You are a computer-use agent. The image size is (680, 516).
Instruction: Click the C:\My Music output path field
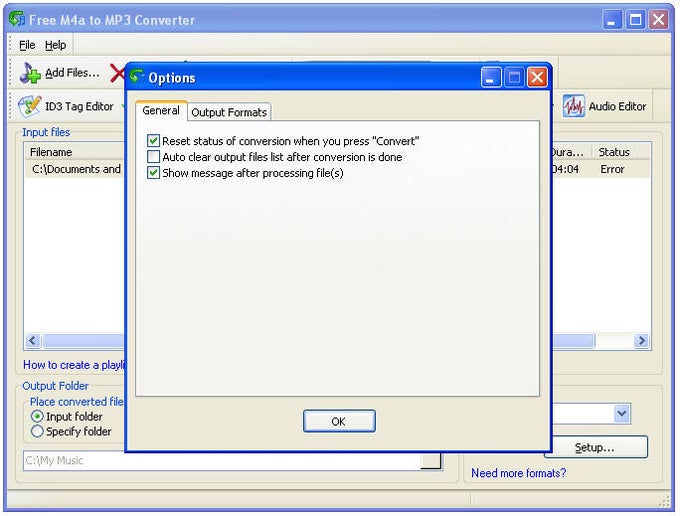coord(222,460)
